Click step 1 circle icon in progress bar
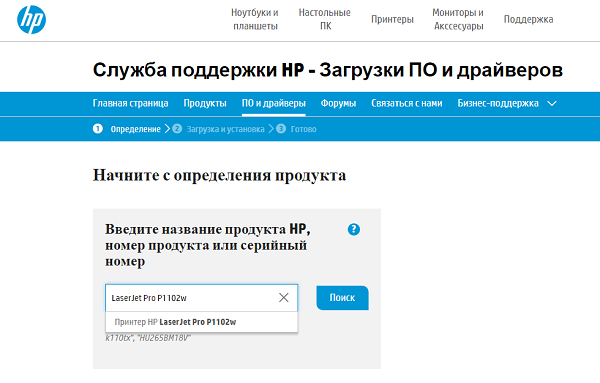The width and height of the screenshot is (600, 383). (x=98, y=129)
